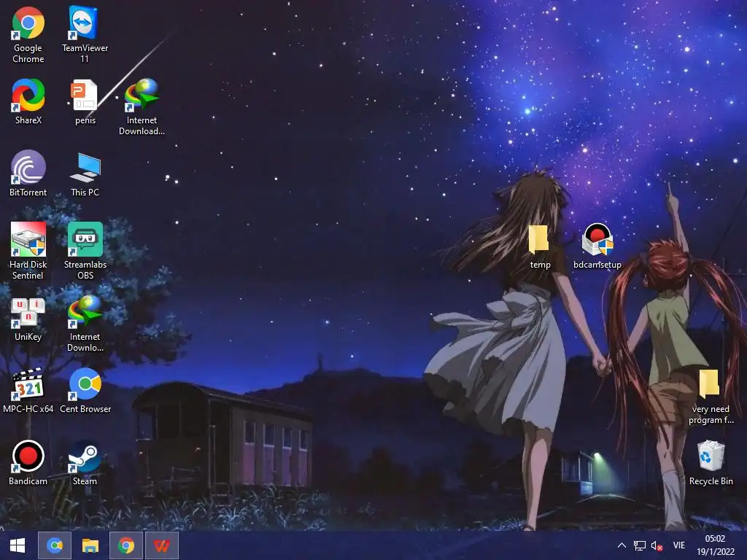The image size is (747, 560).
Task: Launch the TeamViewer 11 desktop shortcut
Action: tap(85, 35)
